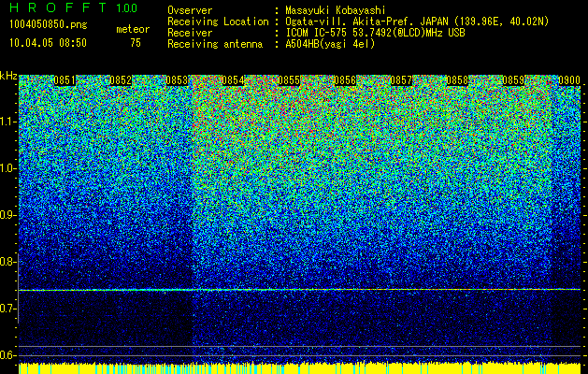588x374 pixels.
Task: Click the 0.7 frequency axis label
Action: [8, 309]
